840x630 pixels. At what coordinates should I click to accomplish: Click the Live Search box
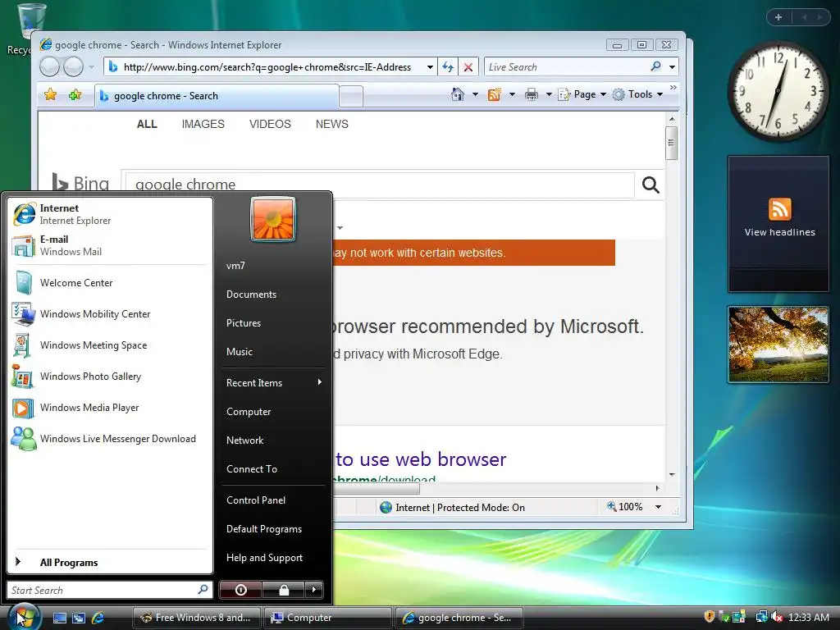coord(567,67)
